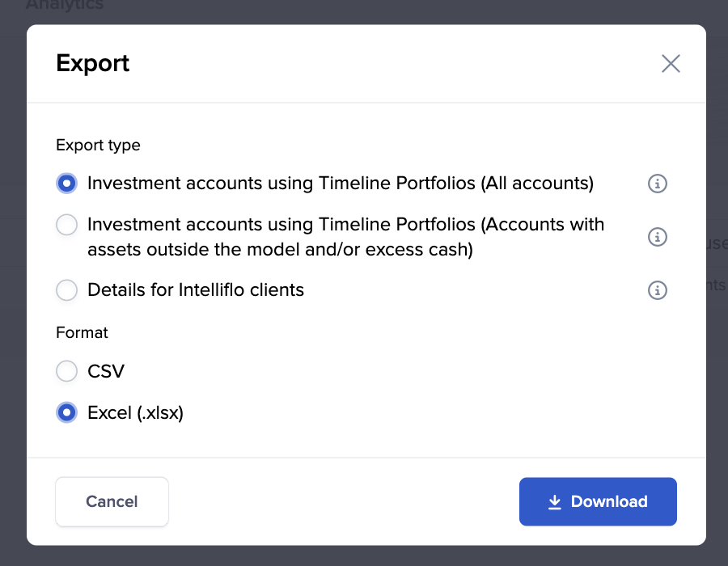The width and height of the screenshot is (728, 566).
Task: Click info icon beside excess cash option
Action: 658,237
